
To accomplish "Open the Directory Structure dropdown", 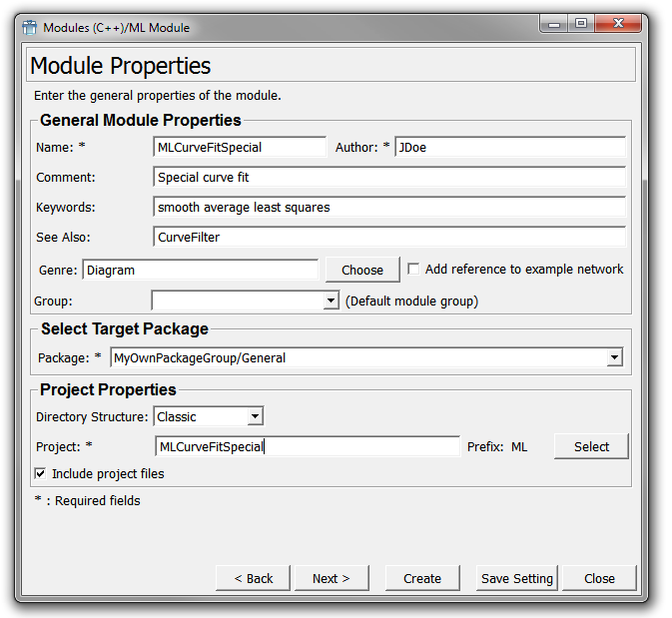I will point(256,416).
